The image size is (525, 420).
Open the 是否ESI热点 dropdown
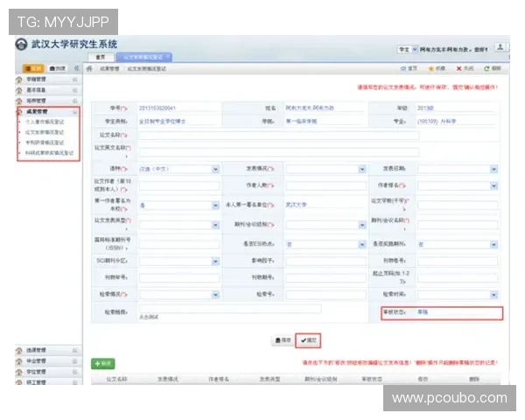pos(362,245)
